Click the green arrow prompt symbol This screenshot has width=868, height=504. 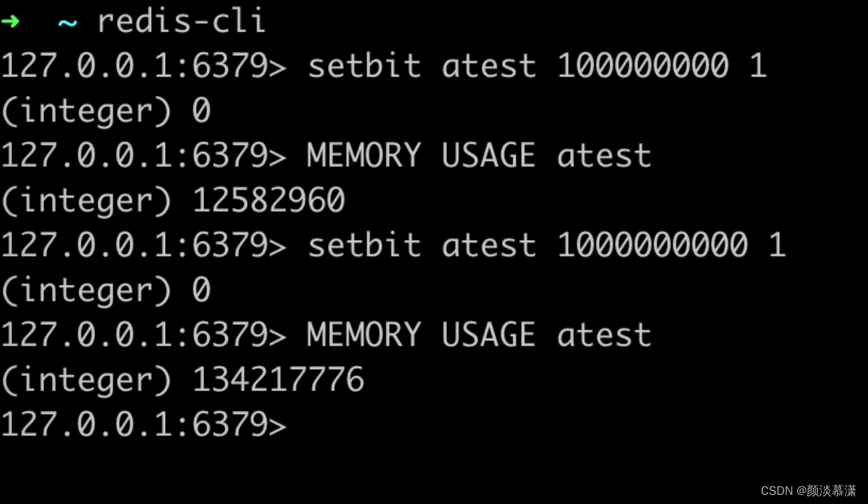click(x=10, y=21)
